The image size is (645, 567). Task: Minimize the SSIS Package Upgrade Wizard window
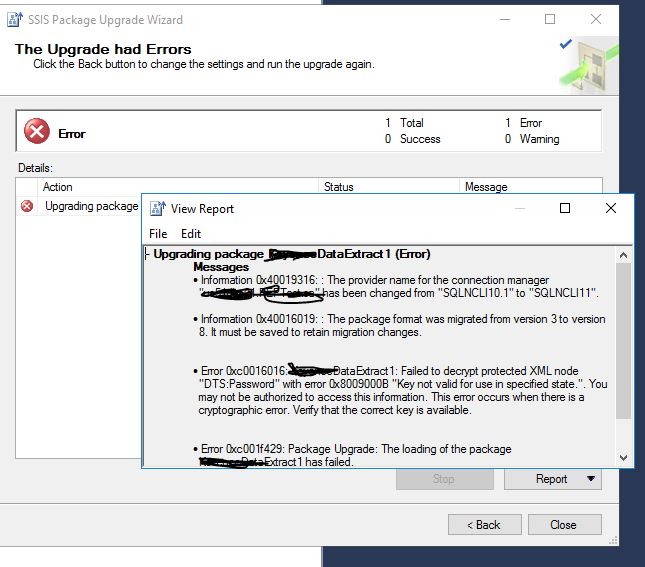tap(505, 19)
